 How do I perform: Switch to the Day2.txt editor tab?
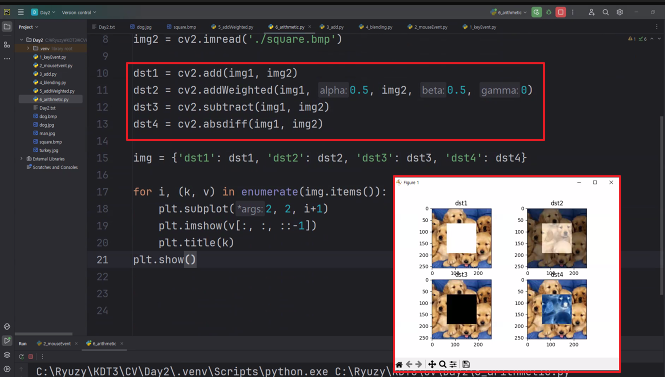pyautogui.click(x=104, y=27)
